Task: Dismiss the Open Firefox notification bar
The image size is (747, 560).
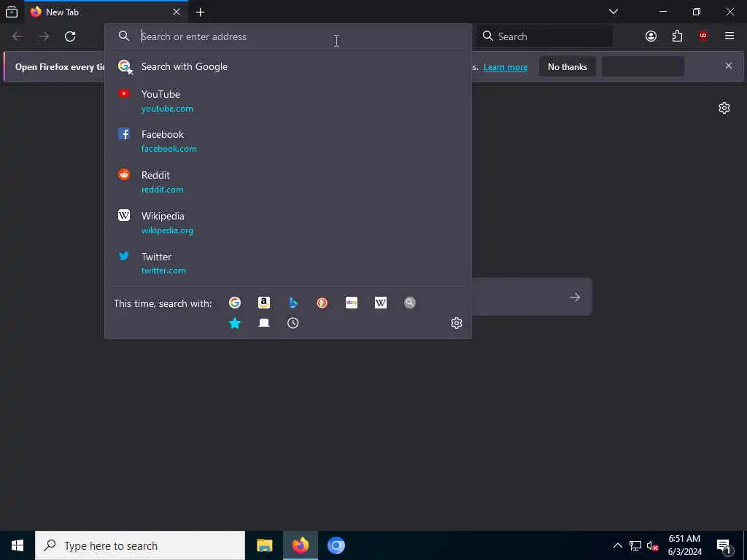Action: (729, 66)
